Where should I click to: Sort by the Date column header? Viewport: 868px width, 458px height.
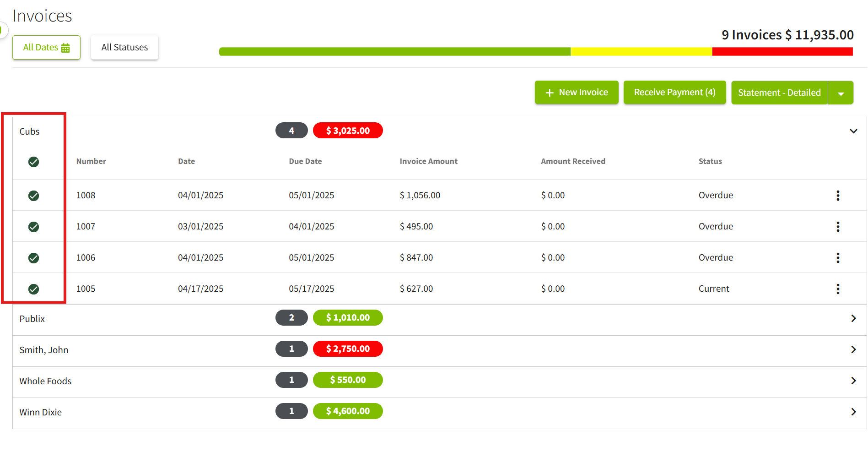186,161
